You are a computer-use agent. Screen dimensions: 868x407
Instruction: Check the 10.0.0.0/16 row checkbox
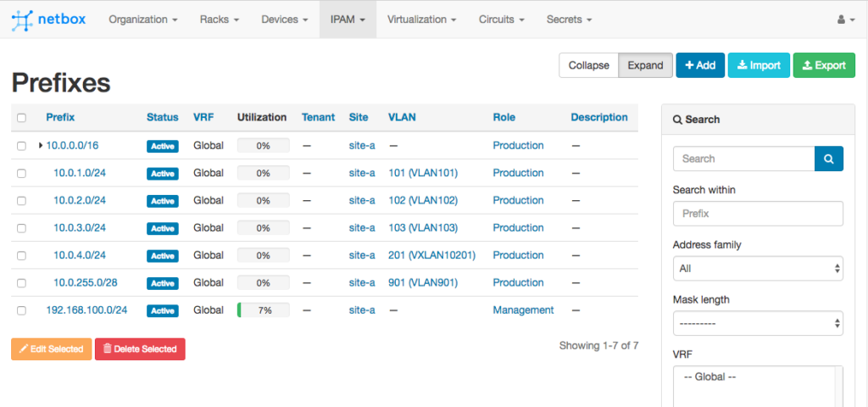click(21, 146)
